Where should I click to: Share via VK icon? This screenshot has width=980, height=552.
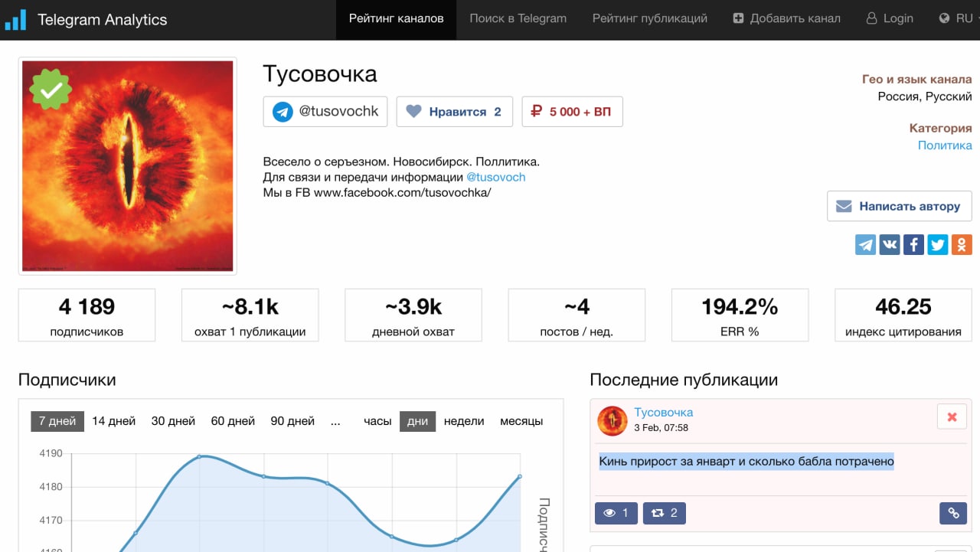(890, 244)
